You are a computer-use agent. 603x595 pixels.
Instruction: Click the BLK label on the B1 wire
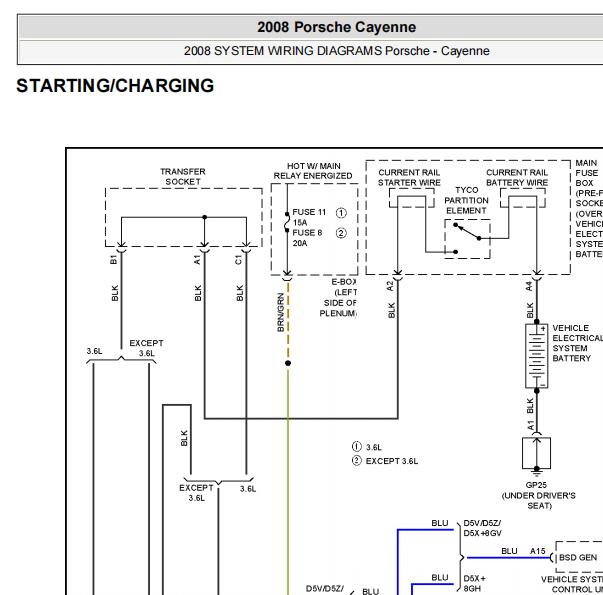pyautogui.click(x=115, y=293)
